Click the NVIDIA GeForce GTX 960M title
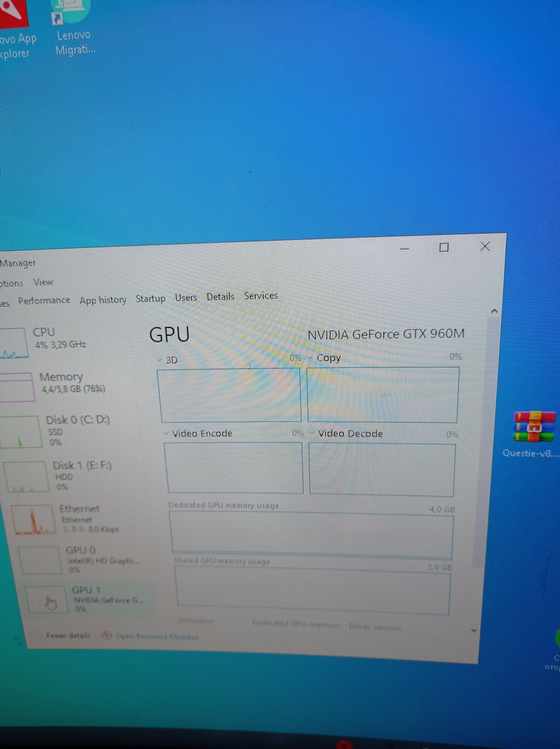The image size is (560, 749). point(386,334)
